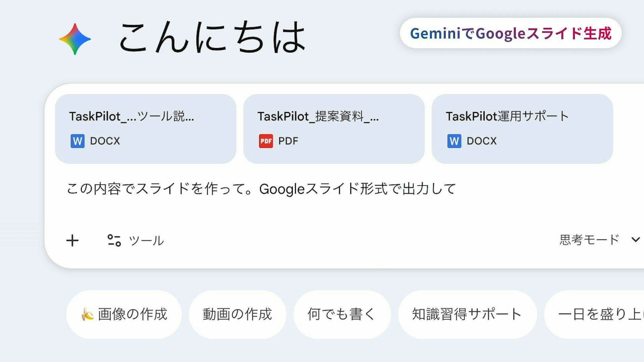Click the GeminiでGoogleスライド生成 banner

[511, 33]
